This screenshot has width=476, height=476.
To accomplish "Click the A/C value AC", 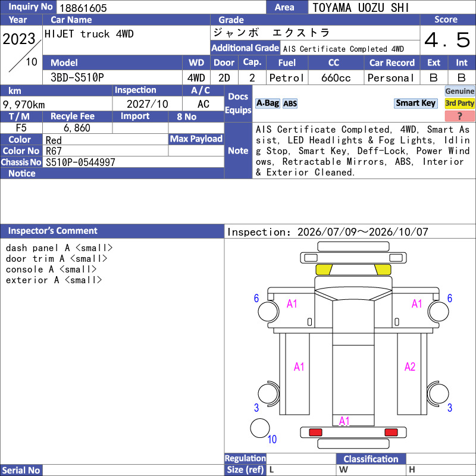I will pyautogui.click(x=203, y=104).
